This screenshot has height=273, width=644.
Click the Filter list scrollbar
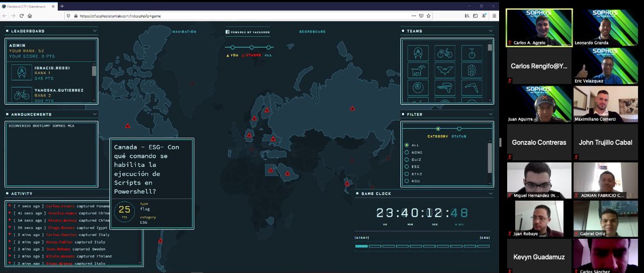point(489,159)
